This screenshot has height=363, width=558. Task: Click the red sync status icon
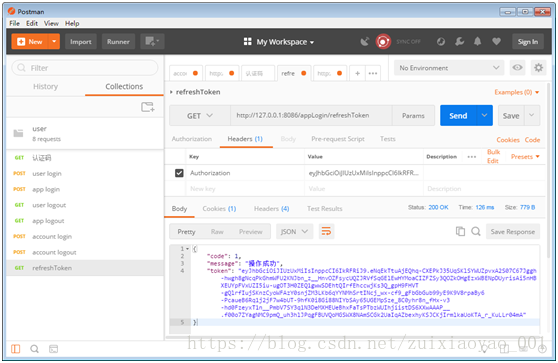[x=383, y=42]
